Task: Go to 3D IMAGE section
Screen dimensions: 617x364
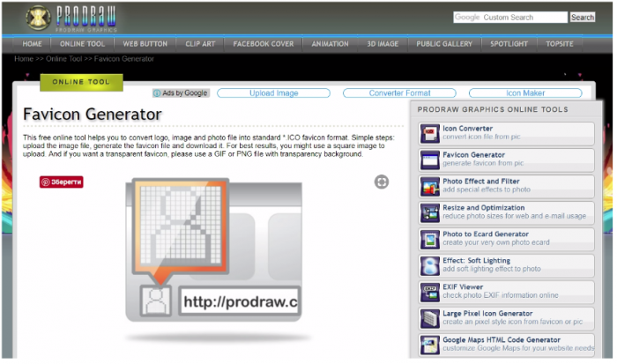Action: coord(383,44)
